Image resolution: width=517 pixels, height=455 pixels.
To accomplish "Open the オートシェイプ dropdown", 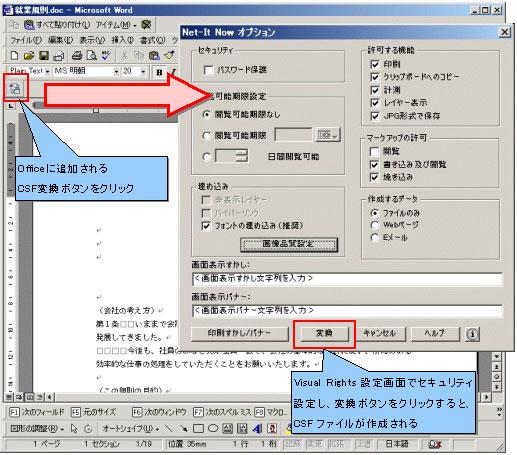I will click(x=131, y=428).
